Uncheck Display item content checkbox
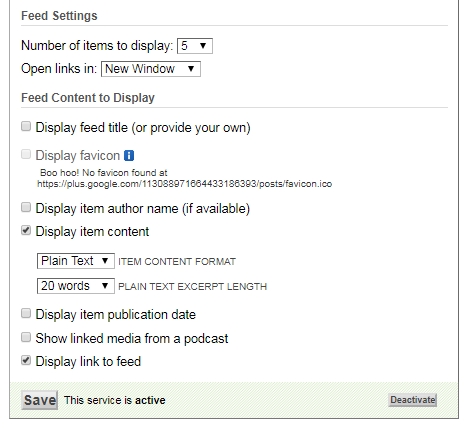 click(26, 230)
